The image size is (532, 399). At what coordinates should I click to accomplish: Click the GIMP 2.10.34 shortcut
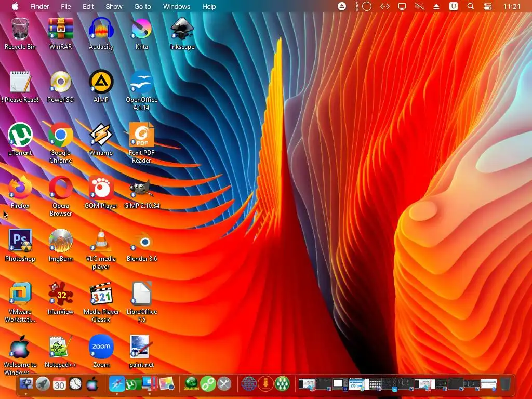[141, 192]
